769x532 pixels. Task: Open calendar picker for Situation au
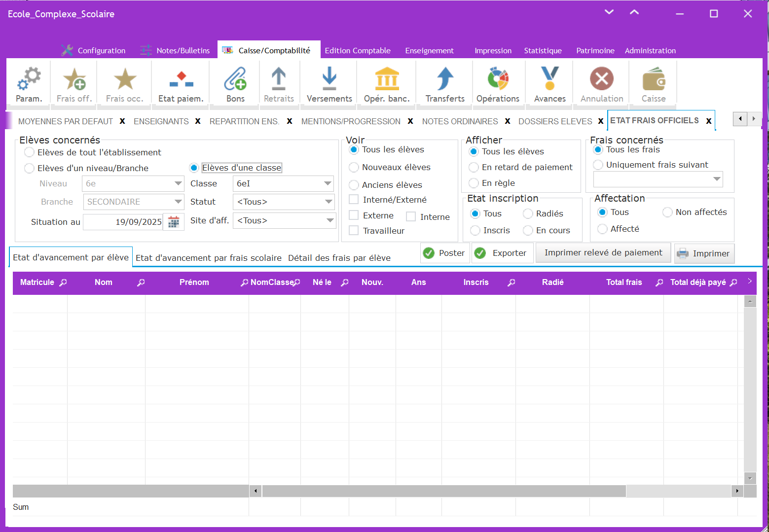click(x=174, y=222)
